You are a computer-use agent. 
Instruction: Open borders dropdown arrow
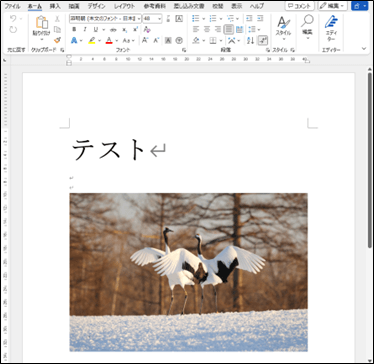220,41
